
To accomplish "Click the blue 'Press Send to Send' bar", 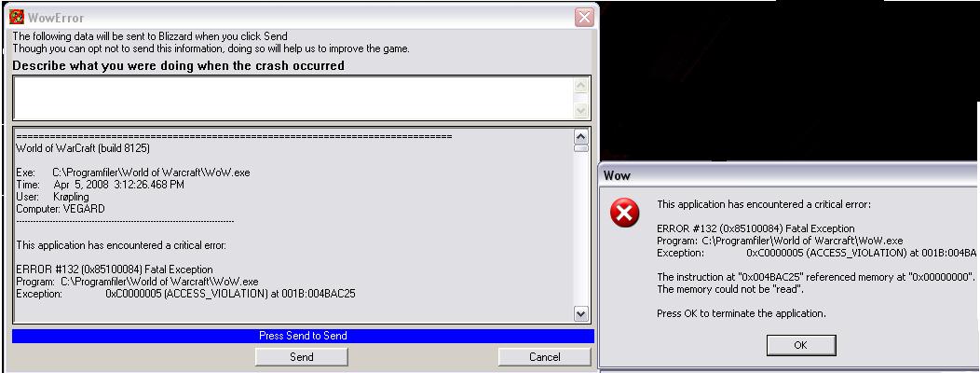I will (x=303, y=336).
